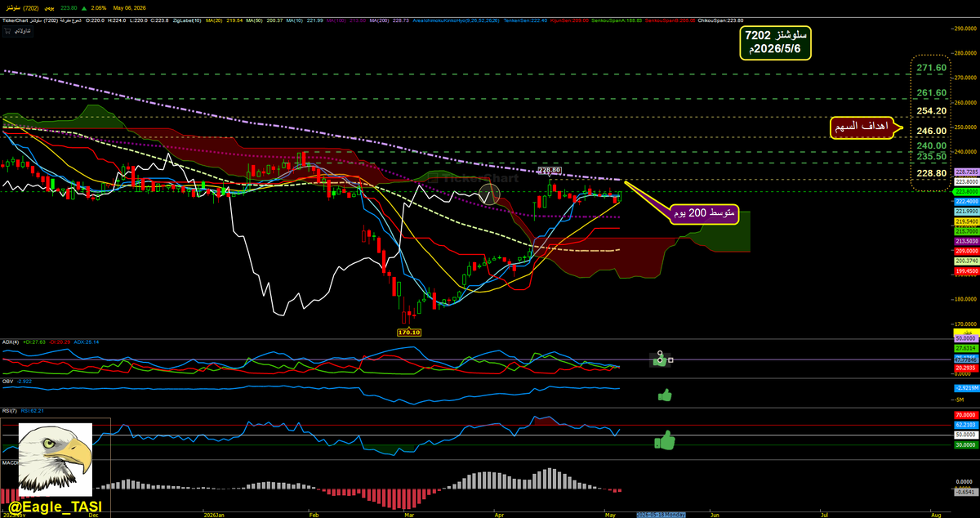Click the thumbs-up icon on ADX panel
Image resolution: width=980 pixels, height=518 pixels.
coord(660,359)
